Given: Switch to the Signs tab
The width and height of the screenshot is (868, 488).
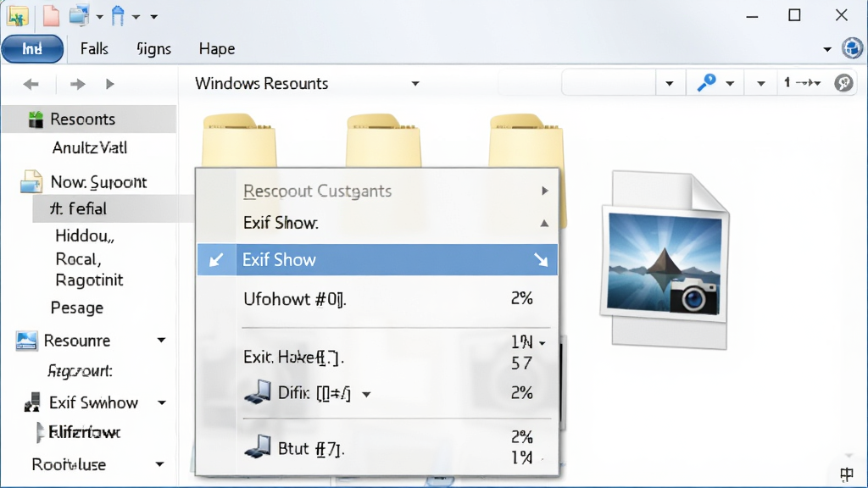Looking at the screenshot, I should 154,48.
